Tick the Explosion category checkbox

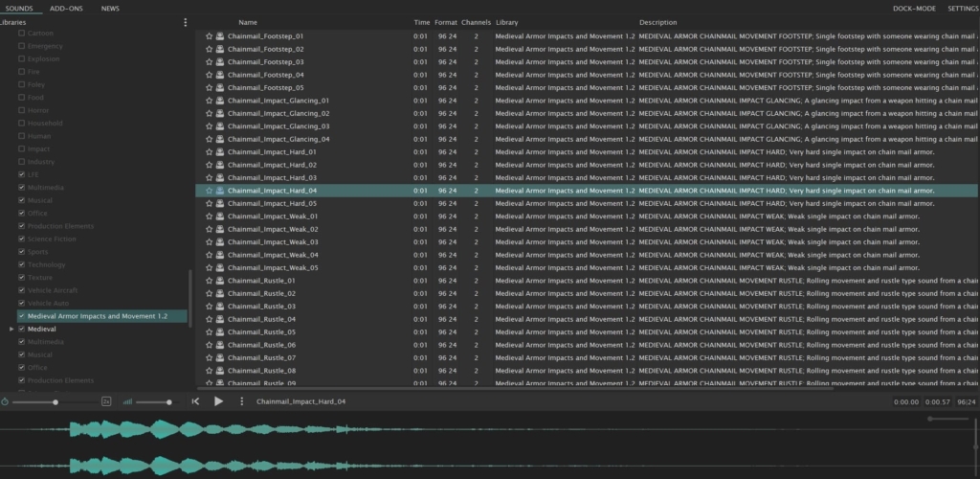click(22, 58)
